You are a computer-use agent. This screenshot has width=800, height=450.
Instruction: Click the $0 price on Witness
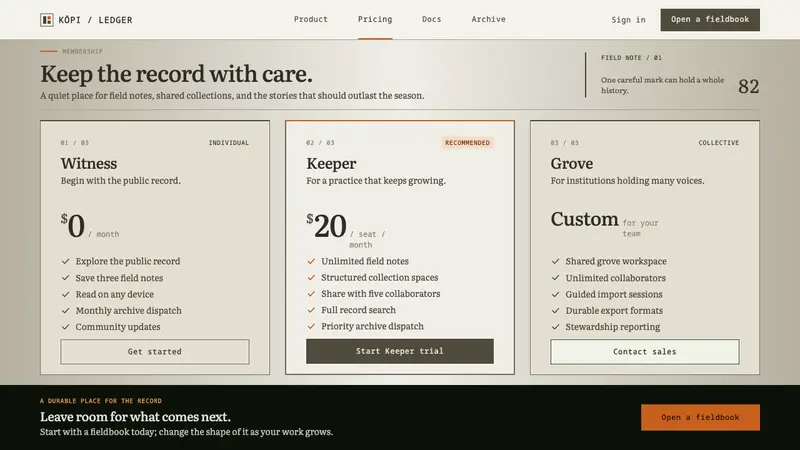coord(73,225)
